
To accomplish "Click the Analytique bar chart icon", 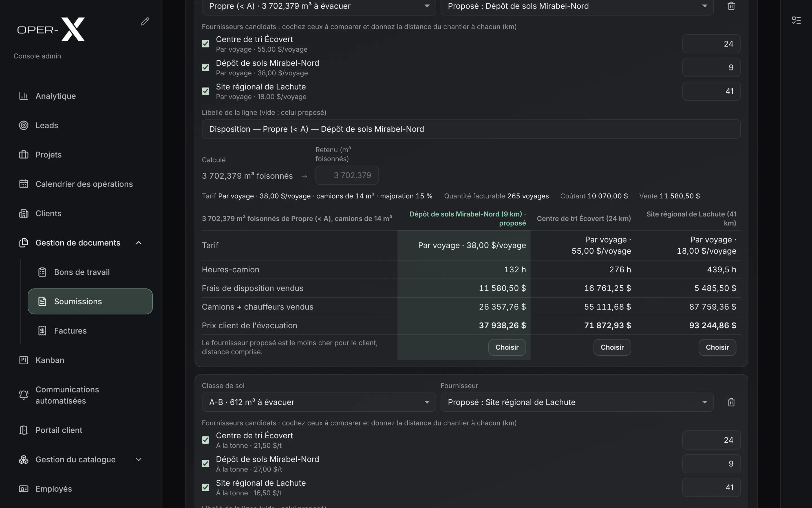I will pyautogui.click(x=23, y=96).
